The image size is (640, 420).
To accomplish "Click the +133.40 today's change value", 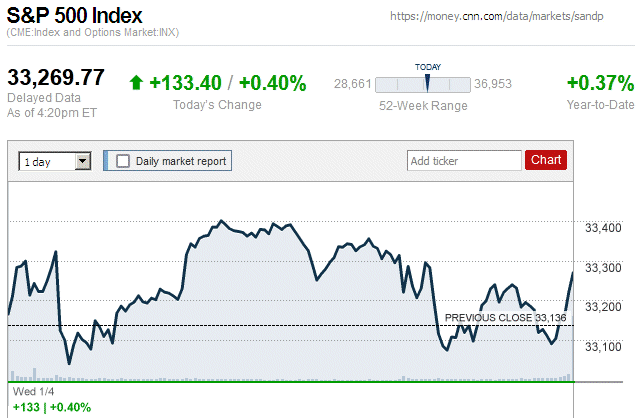I will (x=185, y=83).
